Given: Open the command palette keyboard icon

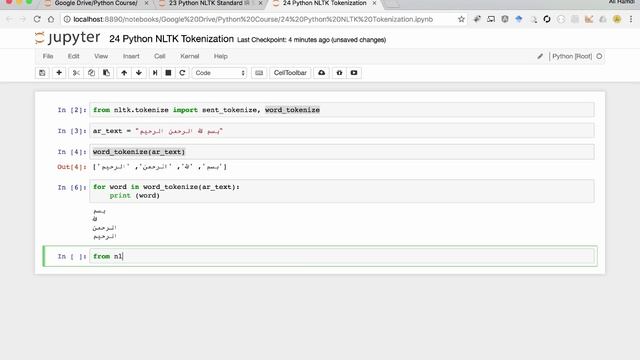Looking at the screenshot, I should (259, 73).
